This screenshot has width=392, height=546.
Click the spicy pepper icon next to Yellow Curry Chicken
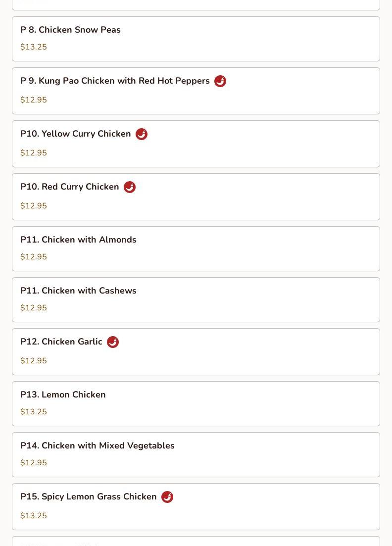(142, 134)
